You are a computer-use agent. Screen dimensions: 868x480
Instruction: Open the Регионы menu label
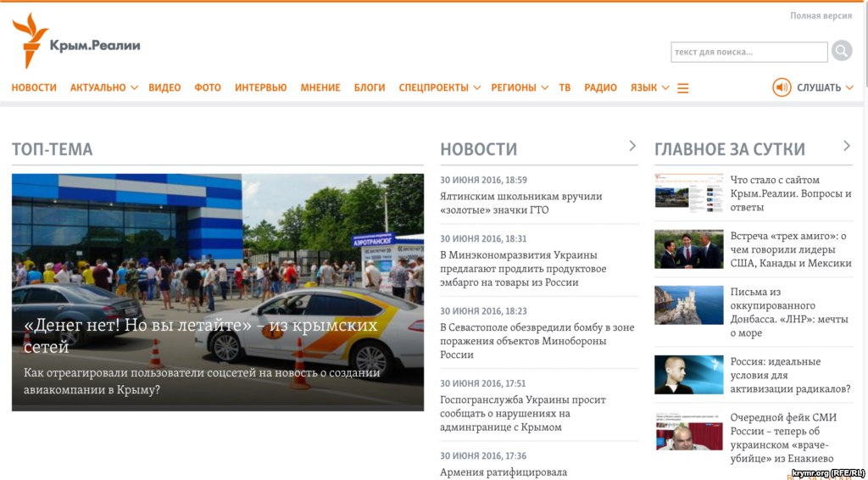[514, 87]
